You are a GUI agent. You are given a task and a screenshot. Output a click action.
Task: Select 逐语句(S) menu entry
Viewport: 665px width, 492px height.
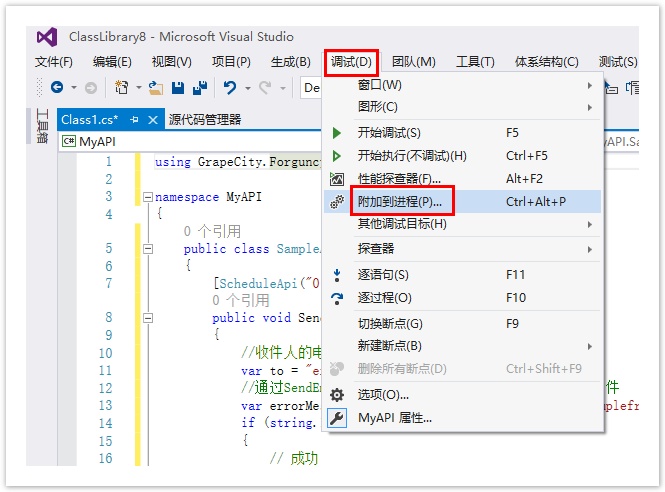pyautogui.click(x=462, y=275)
